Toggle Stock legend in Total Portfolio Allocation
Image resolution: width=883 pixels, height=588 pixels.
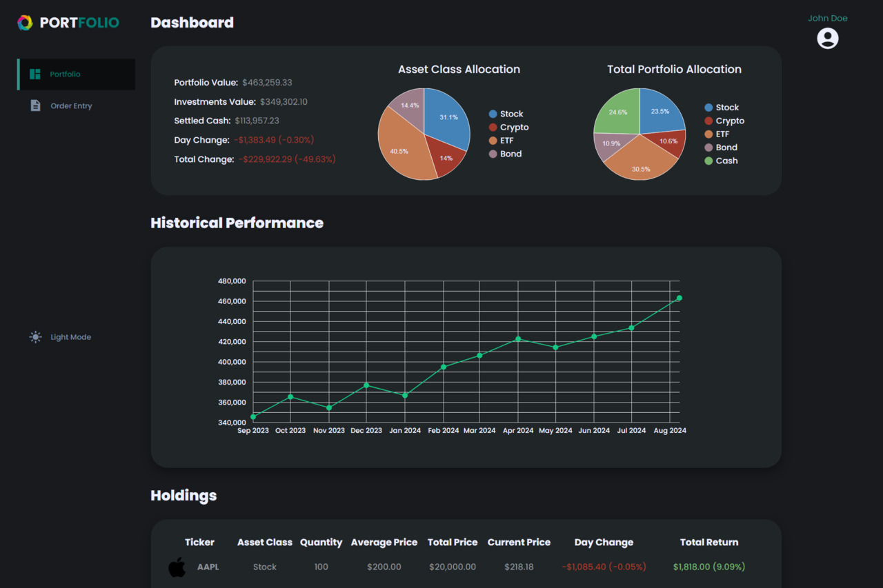tap(722, 108)
